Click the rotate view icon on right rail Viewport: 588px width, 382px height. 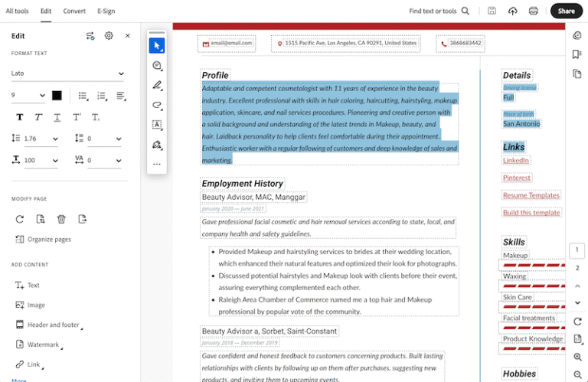click(577, 322)
